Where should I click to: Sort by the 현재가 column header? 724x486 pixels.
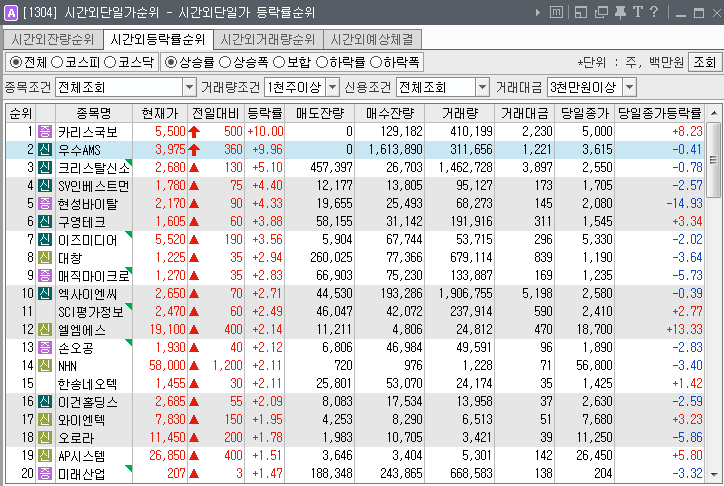[160, 113]
